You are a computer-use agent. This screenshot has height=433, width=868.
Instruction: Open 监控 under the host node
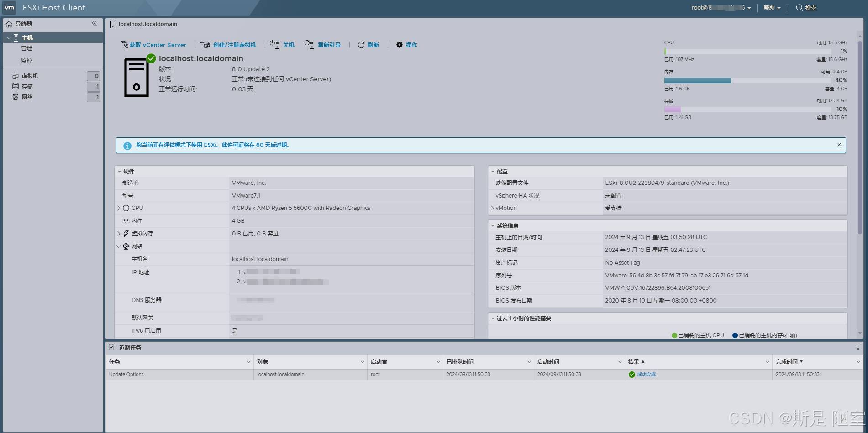pos(26,60)
